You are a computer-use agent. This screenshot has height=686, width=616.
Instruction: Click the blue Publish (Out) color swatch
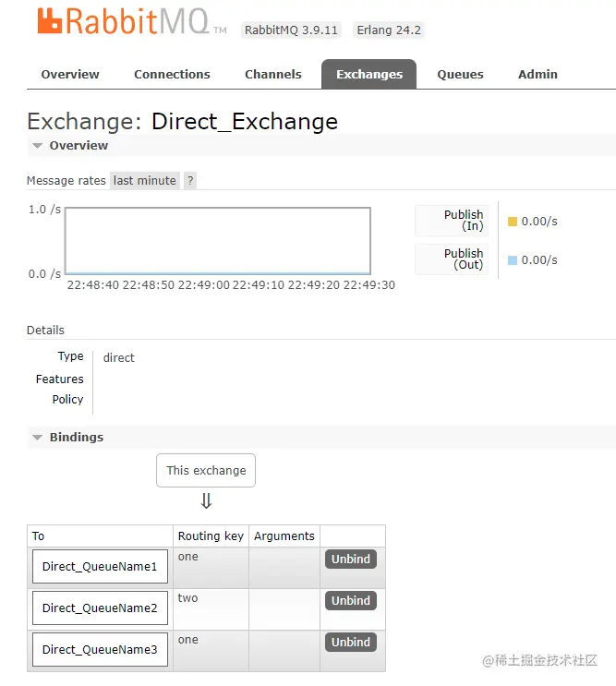click(x=513, y=260)
